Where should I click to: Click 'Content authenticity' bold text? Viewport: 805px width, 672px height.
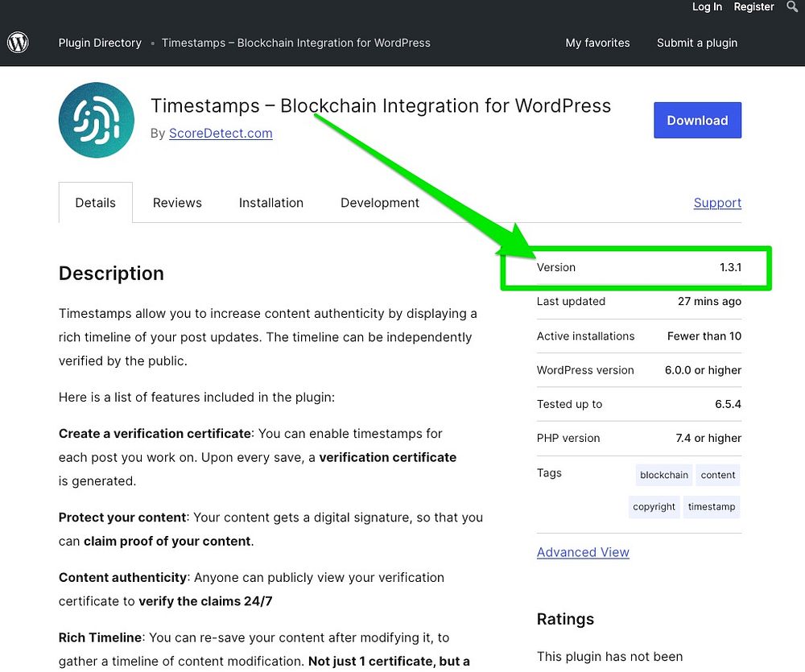pos(122,577)
